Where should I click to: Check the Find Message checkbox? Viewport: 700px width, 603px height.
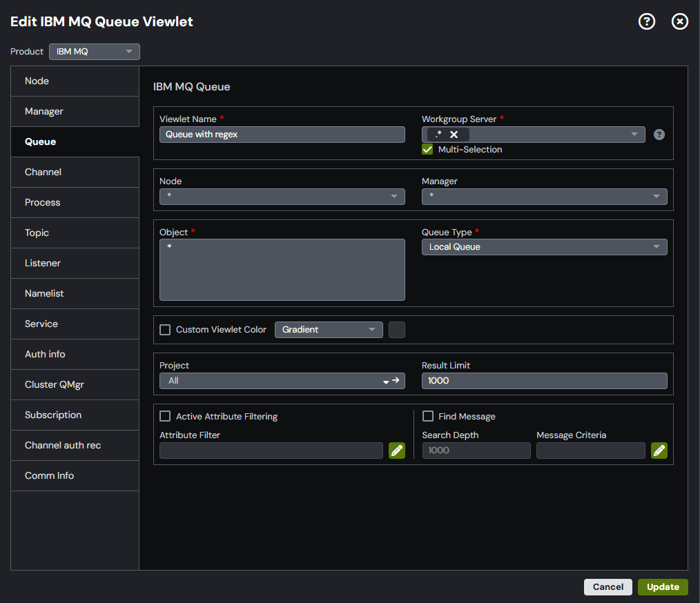coord(428,416)
